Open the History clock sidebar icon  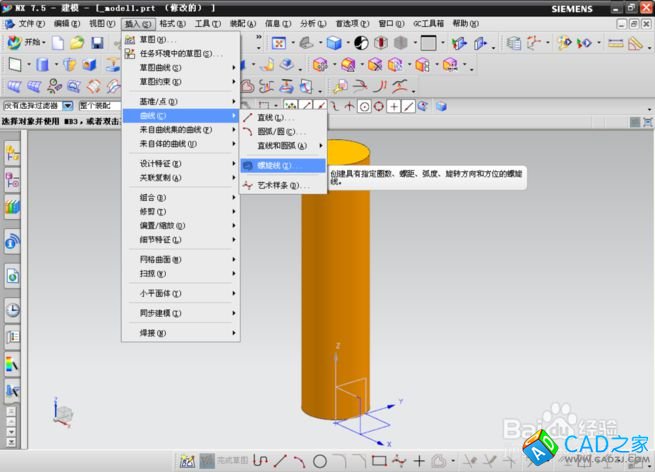click(x=14, y=310)
